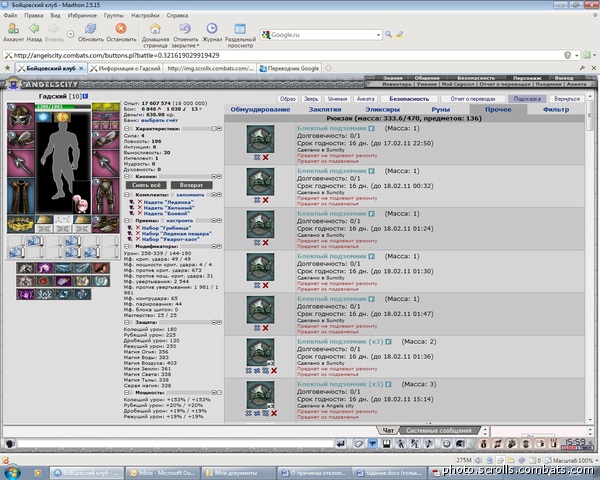Open the Фильтр tab
Image resolution: width=600 pixels, height=480 pixels.
[x=556, y=109]
